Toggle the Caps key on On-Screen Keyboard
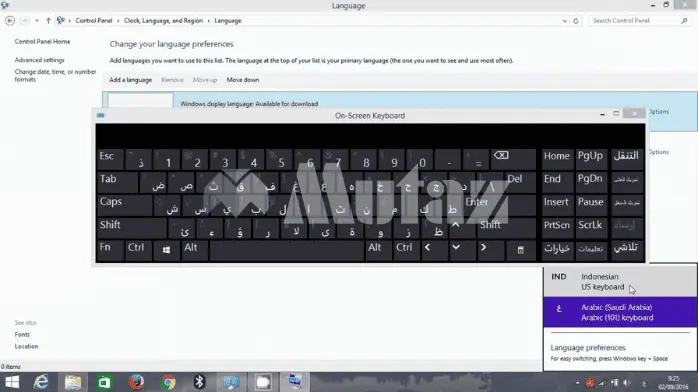The width and height of the screenshot is (698, 392). pos(124,205)
